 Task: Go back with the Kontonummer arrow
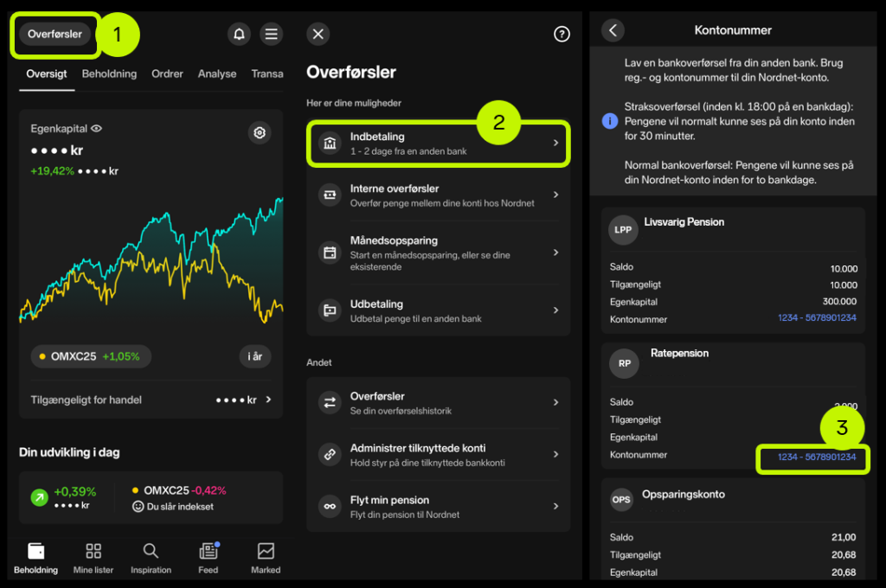point(613,30)
